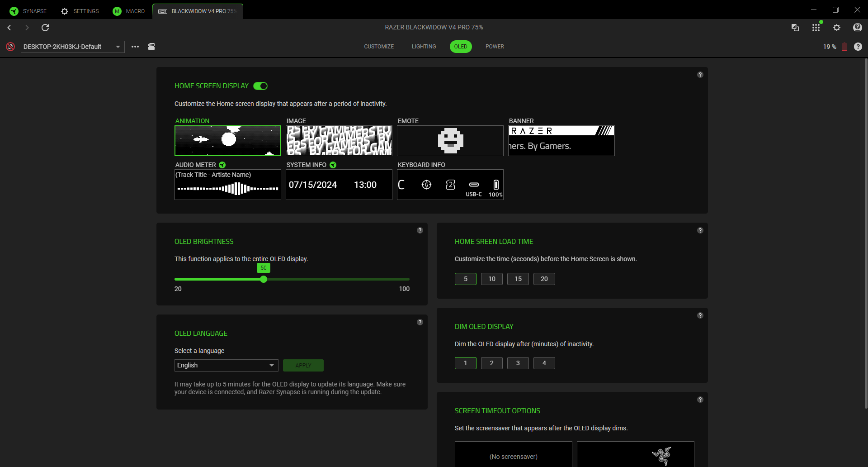Open settings via top-right gear icon
Viewport: 868px width, 467px height.
[837, 28]
